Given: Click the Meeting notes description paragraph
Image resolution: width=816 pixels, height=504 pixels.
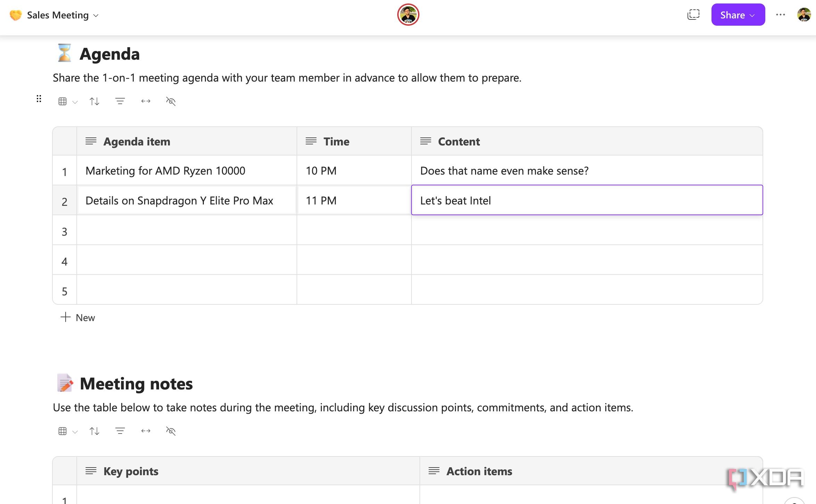Looking at the screenshot, I should 343,408.
